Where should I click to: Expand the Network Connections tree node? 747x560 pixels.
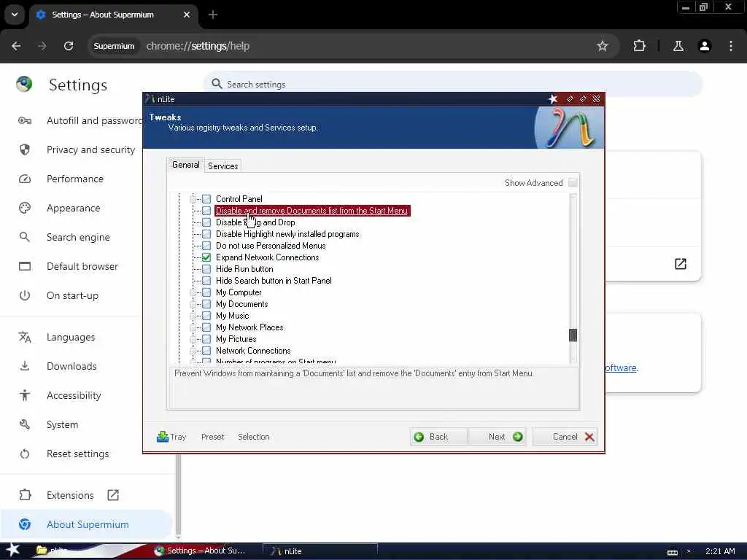point(193,351)
